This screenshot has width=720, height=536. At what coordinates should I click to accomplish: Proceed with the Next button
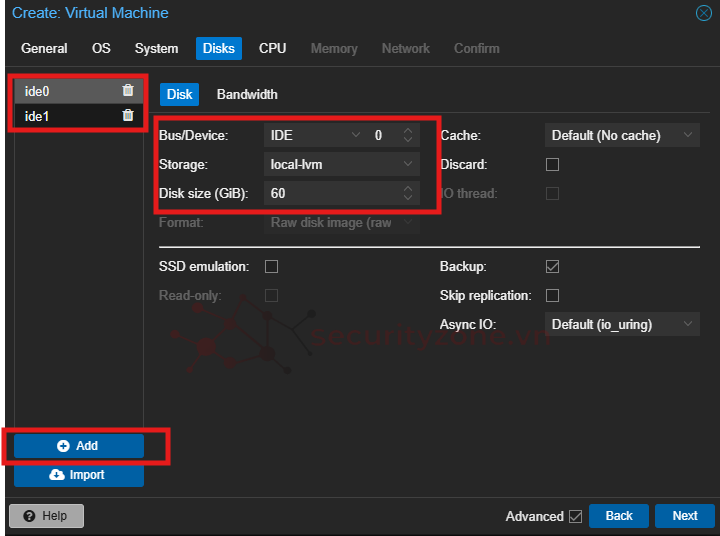[x=685, y=516]
